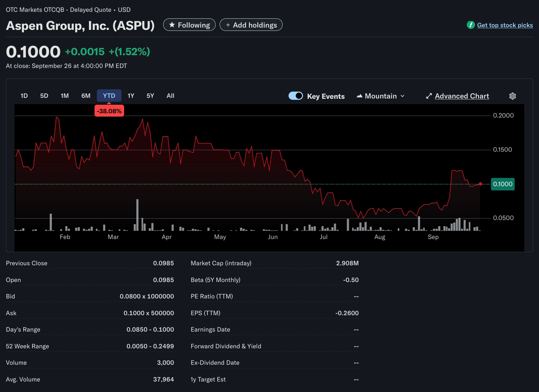Open the Advanced Chart link
The width and height of the screenshot is (539, 392).
click(462, 96)
